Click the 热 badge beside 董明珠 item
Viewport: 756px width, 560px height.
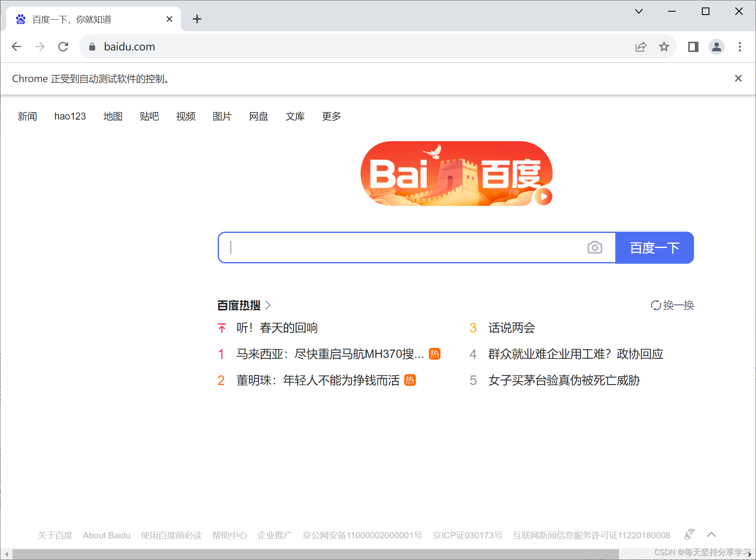pyautogui.click(x=410, y=380)
